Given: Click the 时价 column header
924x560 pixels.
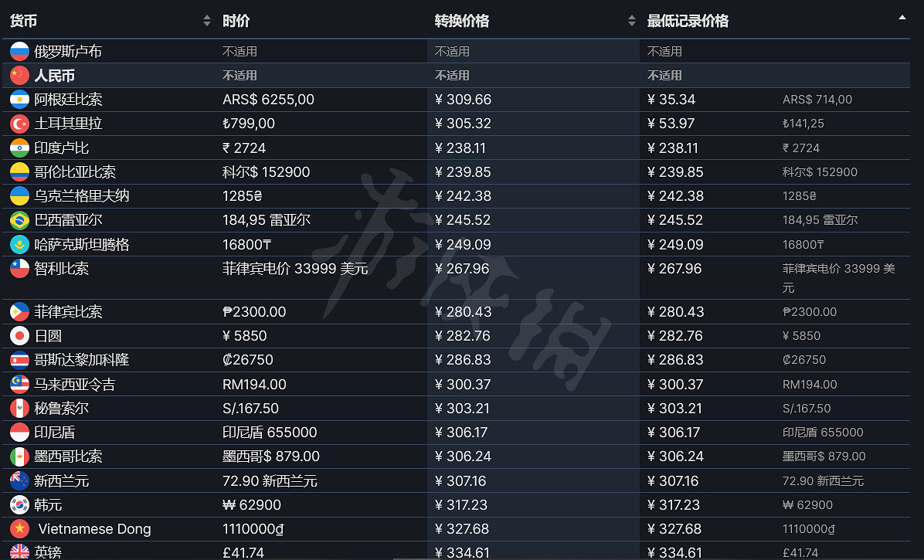Looking at the screenshot, I should [236, 21].
